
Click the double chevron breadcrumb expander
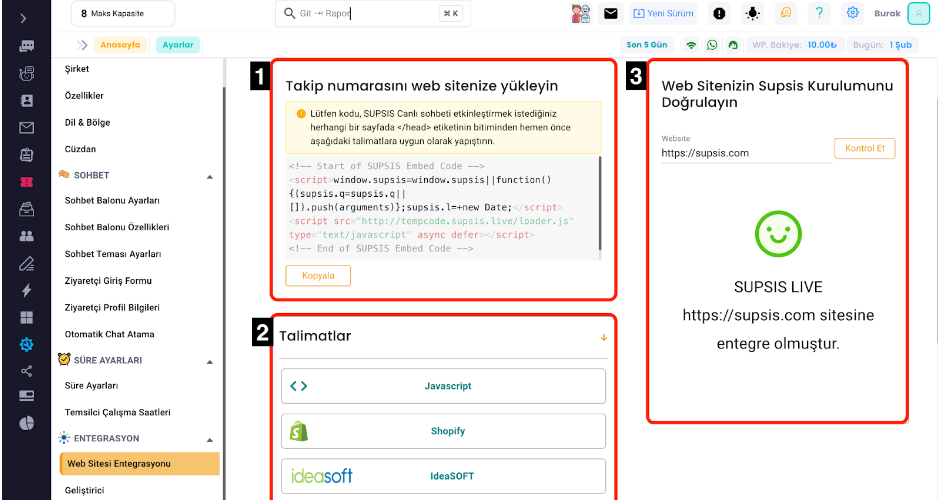[82, 45]
